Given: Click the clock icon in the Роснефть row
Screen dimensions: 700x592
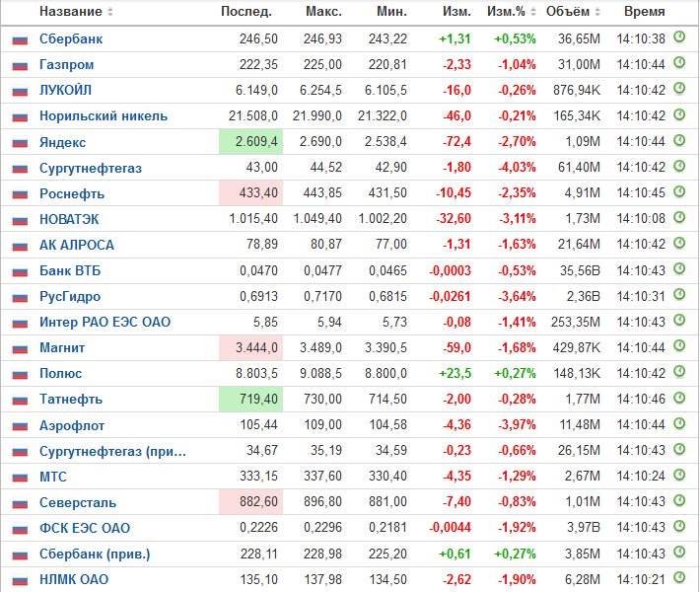Looking at the screenshot, I should tap(679, 191).
